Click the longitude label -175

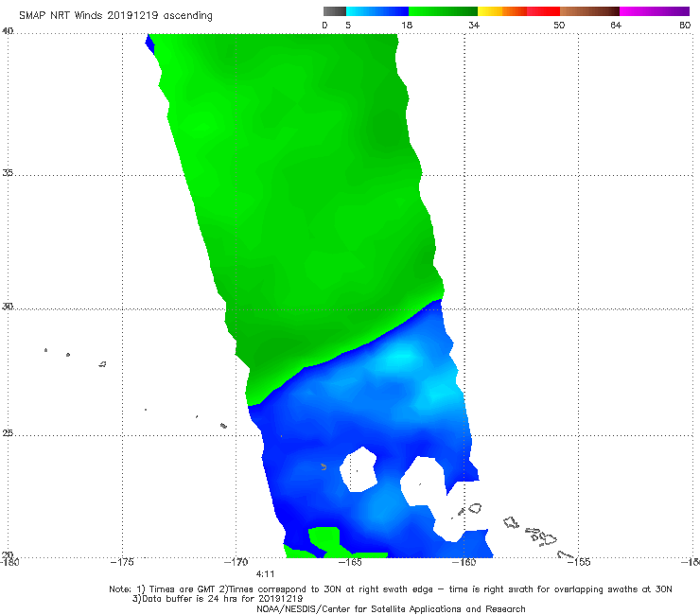[122, 562]
